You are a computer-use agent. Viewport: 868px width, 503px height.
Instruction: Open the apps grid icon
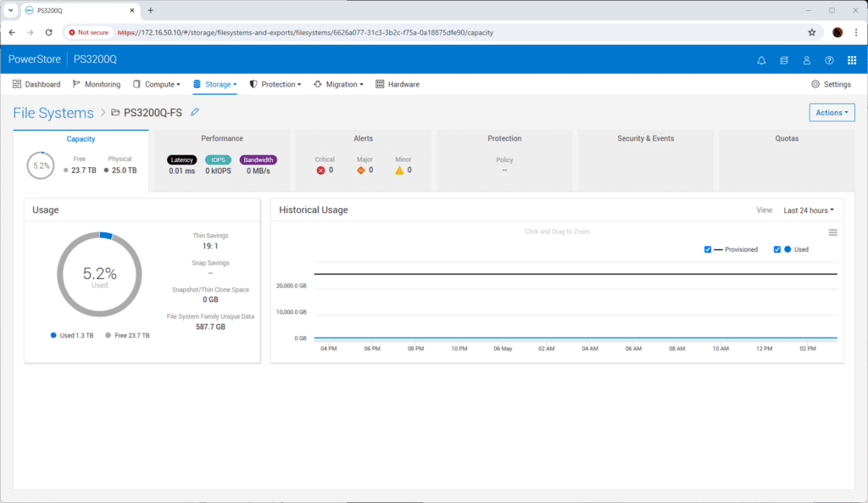click(x=852, y=60)
